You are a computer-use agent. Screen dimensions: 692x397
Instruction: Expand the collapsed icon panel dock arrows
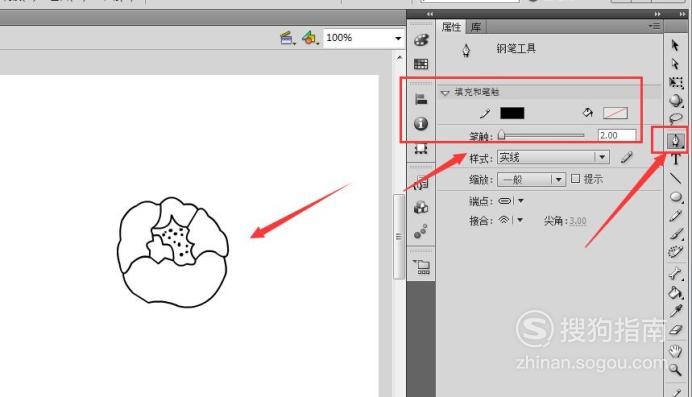pyautogui.click(x=429, y=14)
